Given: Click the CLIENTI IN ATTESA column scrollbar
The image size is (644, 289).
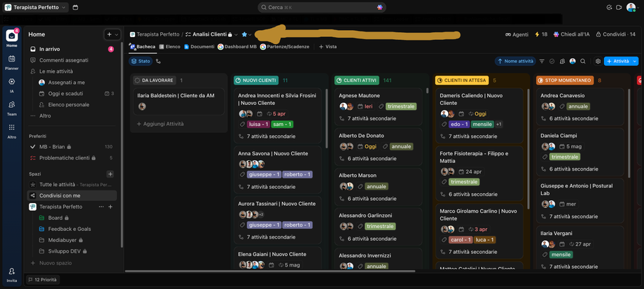Looking at the screenshot, I should pos(527,148).
